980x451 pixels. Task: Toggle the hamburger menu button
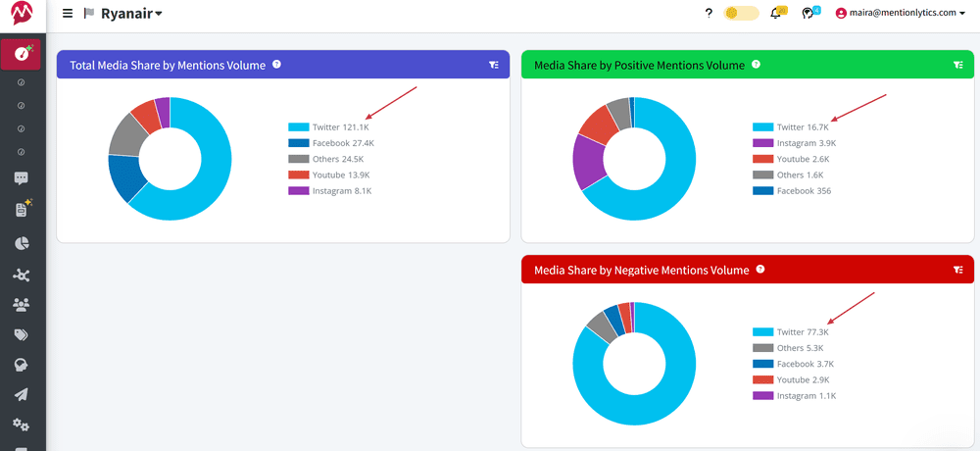click(x=68, y=13)
